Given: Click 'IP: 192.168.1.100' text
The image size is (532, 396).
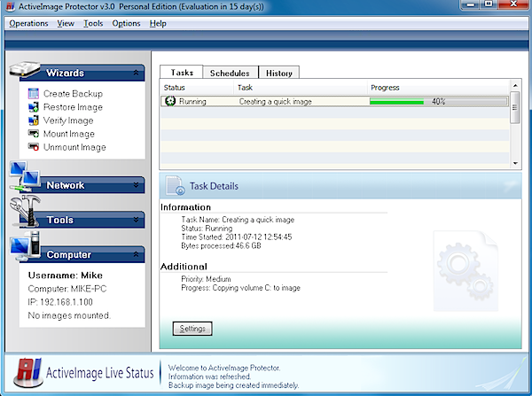Looking at the screenshot, I should click(x=60, y=302).
